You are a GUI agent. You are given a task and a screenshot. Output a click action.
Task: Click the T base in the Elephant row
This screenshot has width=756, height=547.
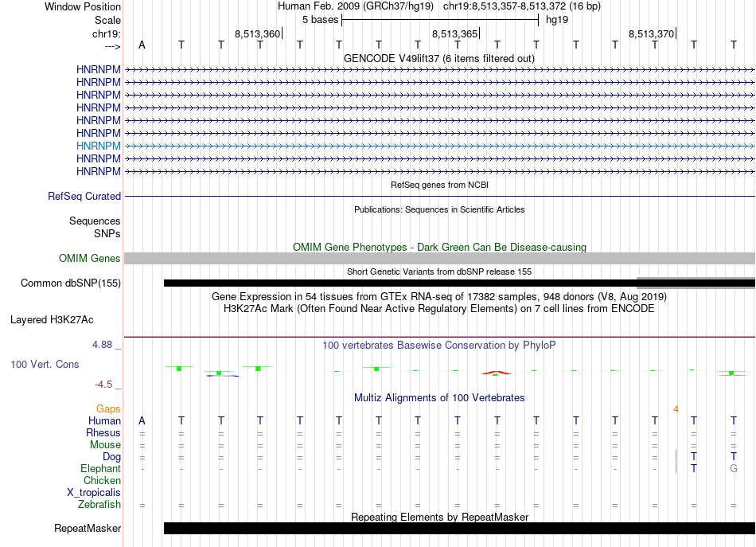pyautogui.click(x=693, y=468)
